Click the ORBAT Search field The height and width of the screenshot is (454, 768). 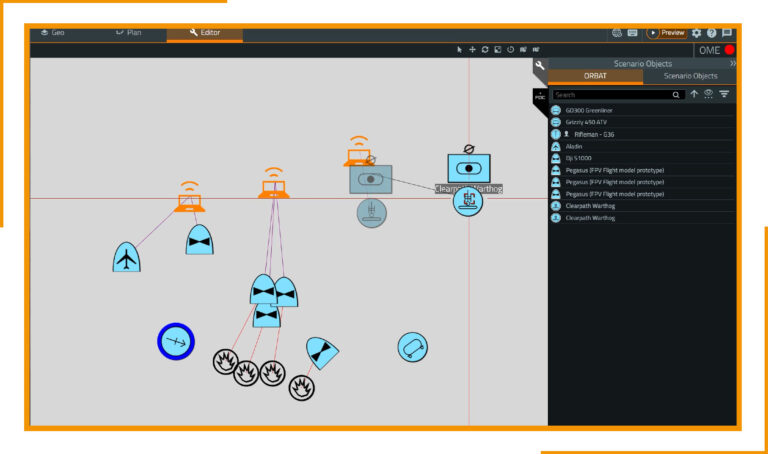(x=612, y=95)
